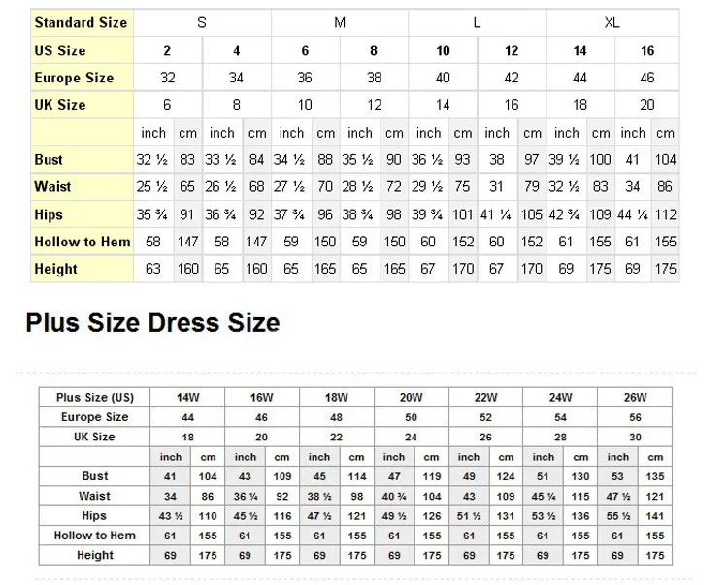Click the 26W column header
The height and width of the screenshot is (585, 728).
[x=635, y=397]
